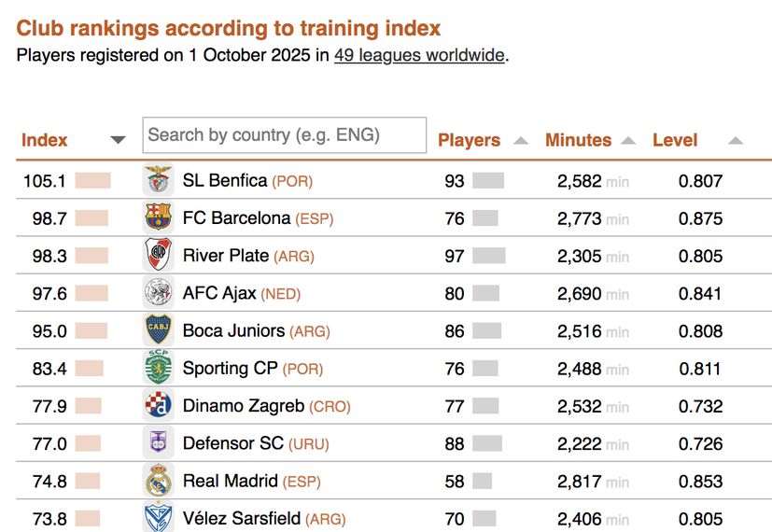
Task: Open the 49 leagues worldwide link
Action: [419, 55]
